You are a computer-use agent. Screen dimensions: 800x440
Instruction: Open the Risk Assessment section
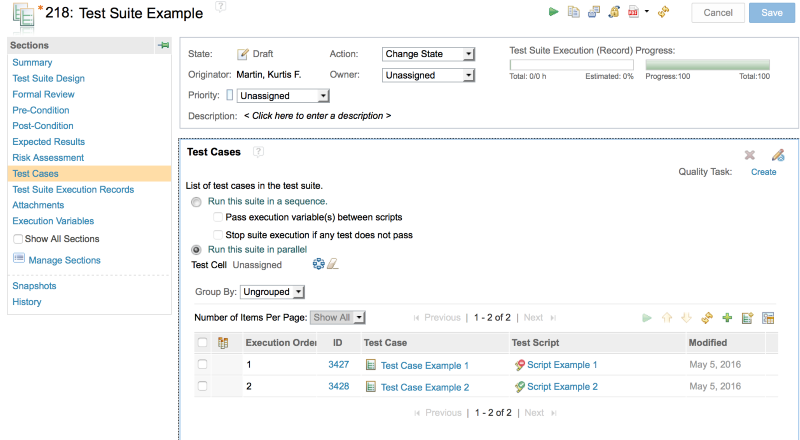point(48,158)
